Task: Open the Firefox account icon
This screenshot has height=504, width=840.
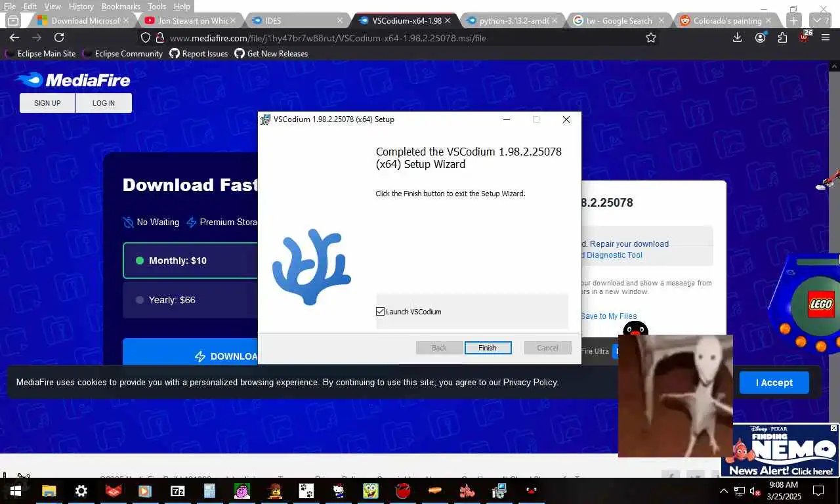Action: tap(760, 38)
